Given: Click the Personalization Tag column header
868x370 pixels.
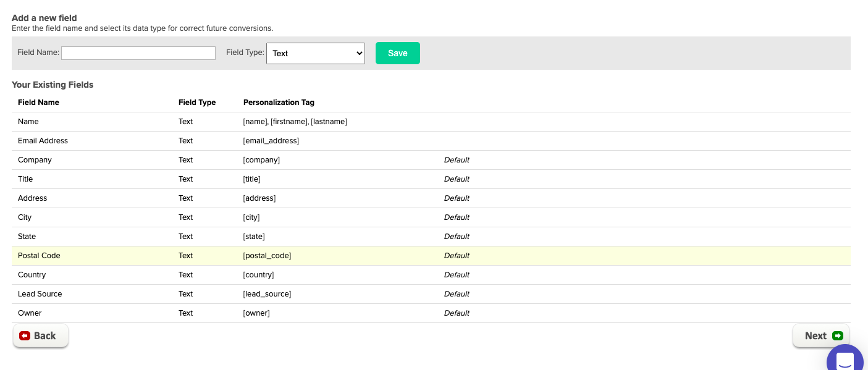Looking at the screenshot, I should [x=279, y=103].
